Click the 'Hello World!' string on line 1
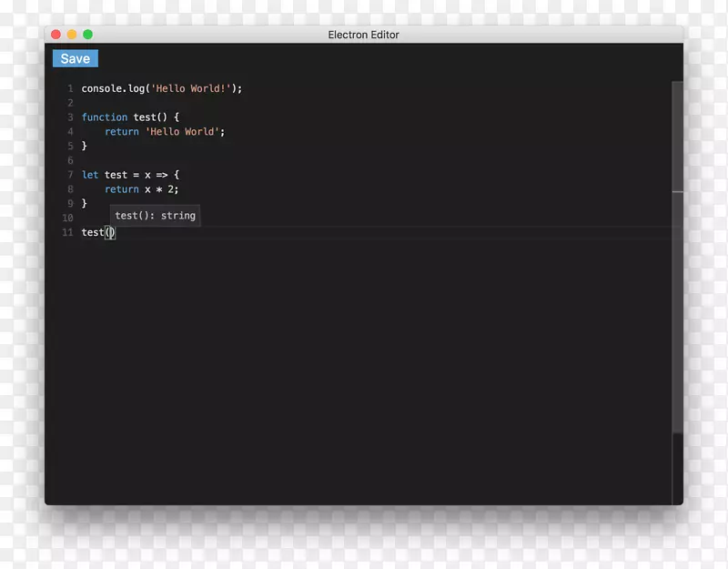 tap(190, 88)
